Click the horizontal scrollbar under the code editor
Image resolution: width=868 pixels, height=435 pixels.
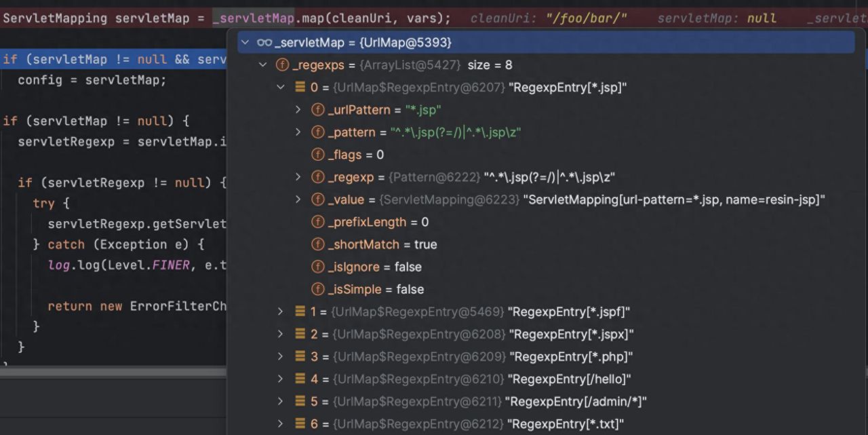click(x=113, y=372)
